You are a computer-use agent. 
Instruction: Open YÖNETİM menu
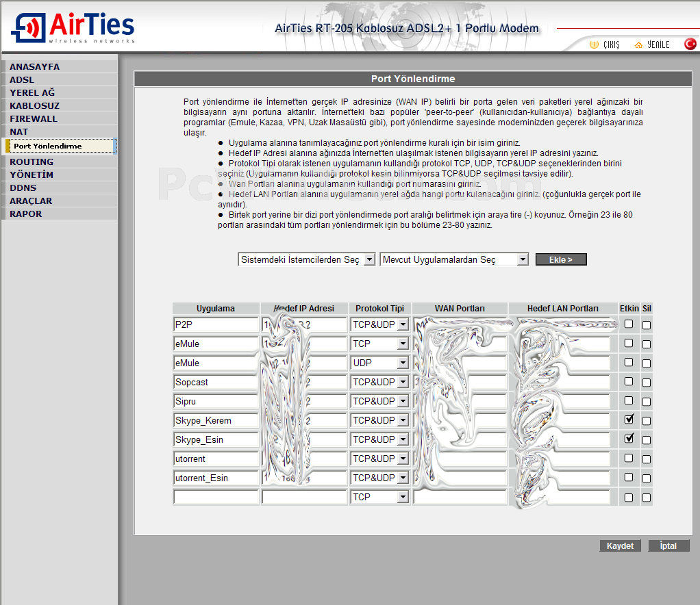click(60, 175)
